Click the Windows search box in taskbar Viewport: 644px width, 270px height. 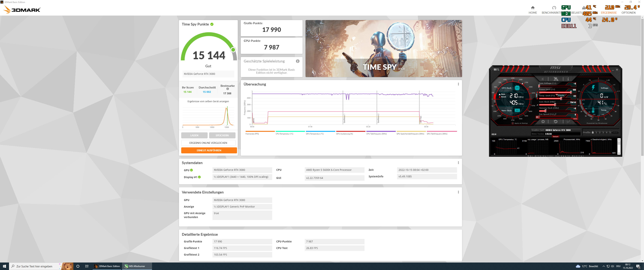point(34,266)
